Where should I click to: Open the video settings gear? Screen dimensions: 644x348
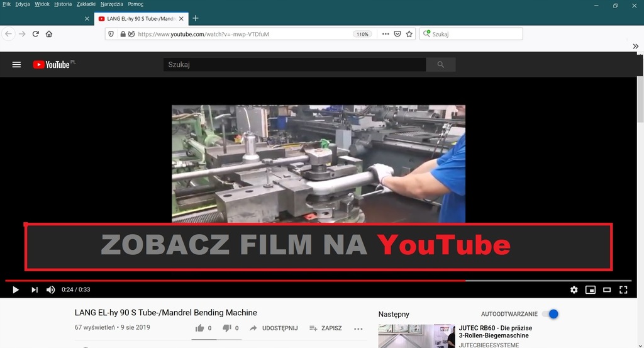coord(574,289)
